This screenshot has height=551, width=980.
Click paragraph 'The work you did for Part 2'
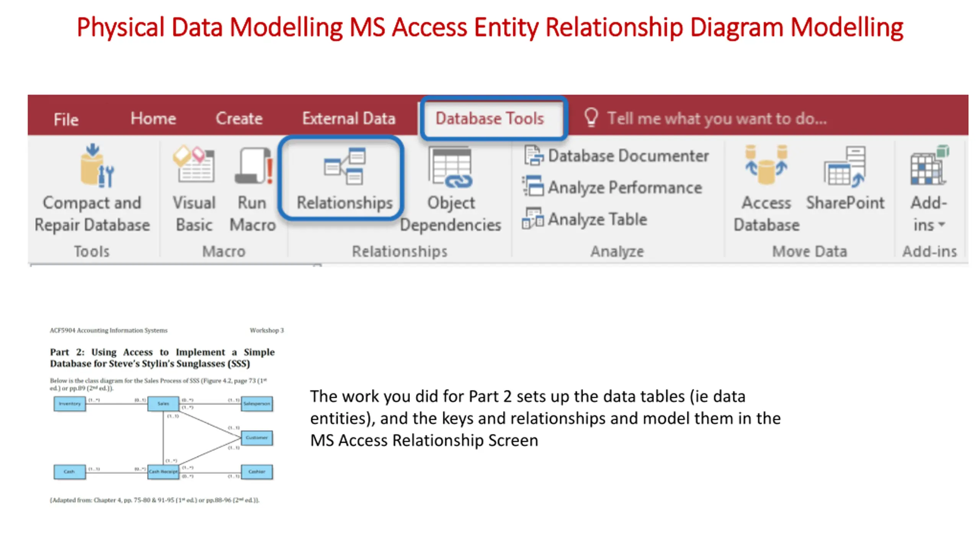click(x=545, y=418)
